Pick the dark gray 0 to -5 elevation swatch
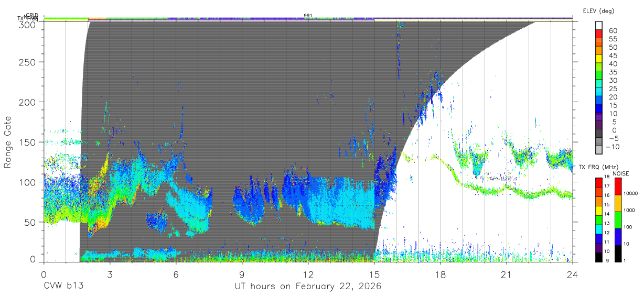This screenshot has height=297, width=644. [x=599, y=134]
